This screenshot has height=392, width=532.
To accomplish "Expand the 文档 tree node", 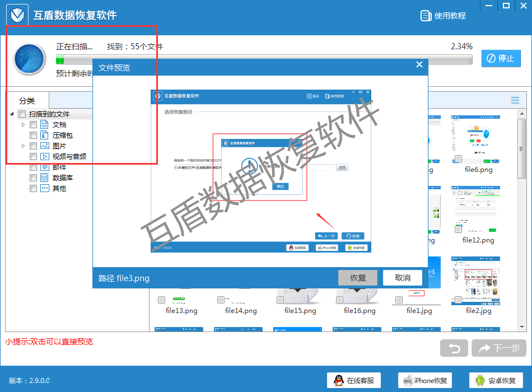I will [23, 124].
